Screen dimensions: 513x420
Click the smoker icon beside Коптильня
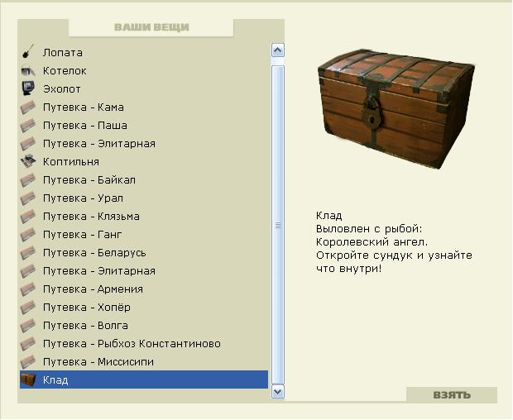click(28, 162)
